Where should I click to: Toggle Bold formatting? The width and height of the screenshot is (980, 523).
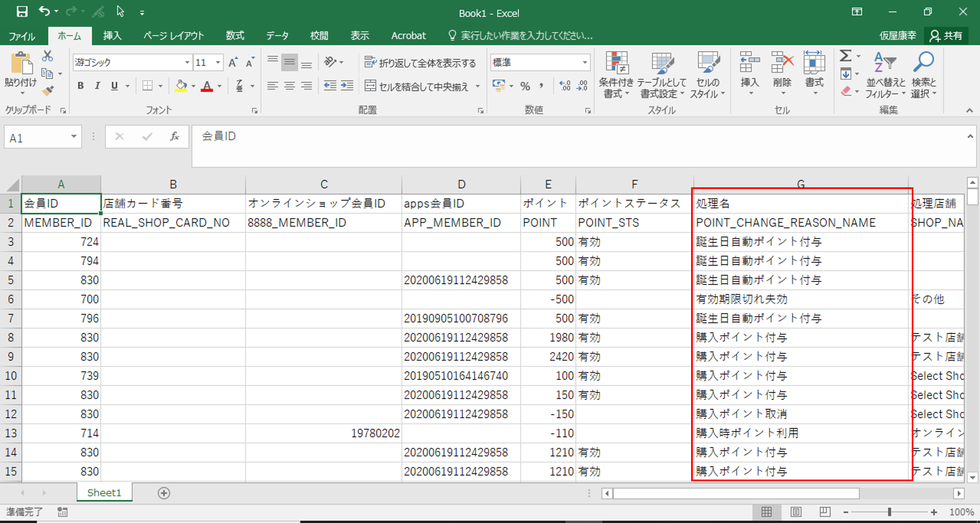click(81, 86)
